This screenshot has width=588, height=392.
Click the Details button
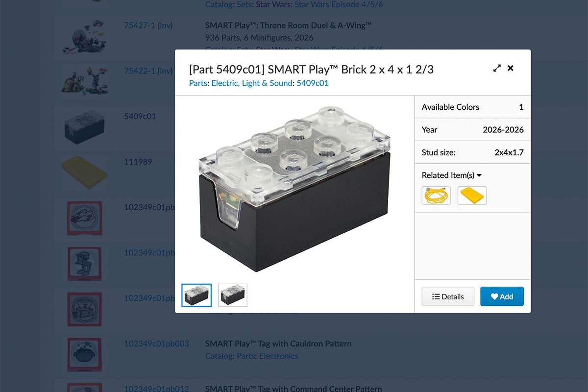point(448,296)
